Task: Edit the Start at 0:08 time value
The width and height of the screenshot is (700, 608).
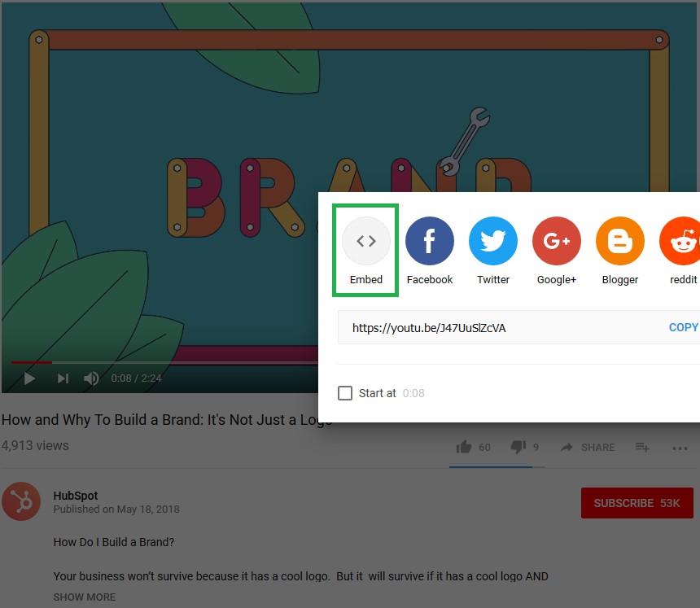Action: click(x=413, y=393)
